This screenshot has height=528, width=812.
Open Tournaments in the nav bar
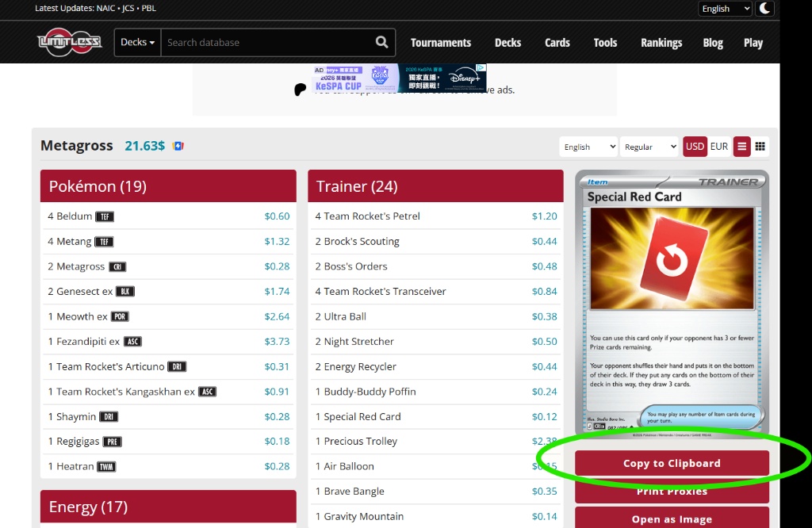click(441, 43)
